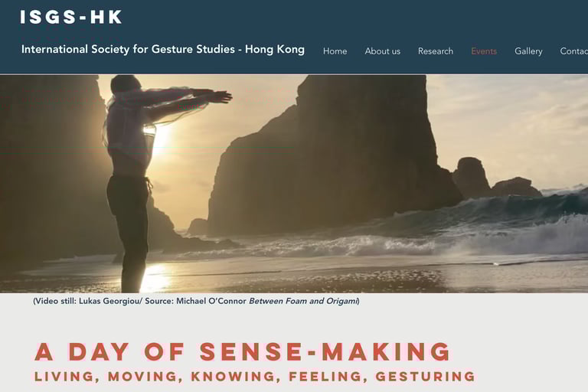Click the sun glare behind the figure

pyautogui.click(x=162, y=138)
